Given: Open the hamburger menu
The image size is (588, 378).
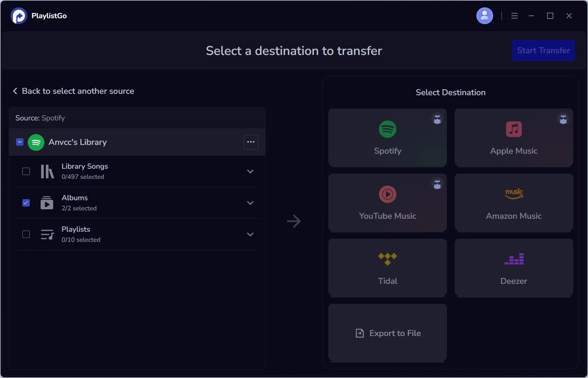Looking at the screenshot, I should [514, 15].
